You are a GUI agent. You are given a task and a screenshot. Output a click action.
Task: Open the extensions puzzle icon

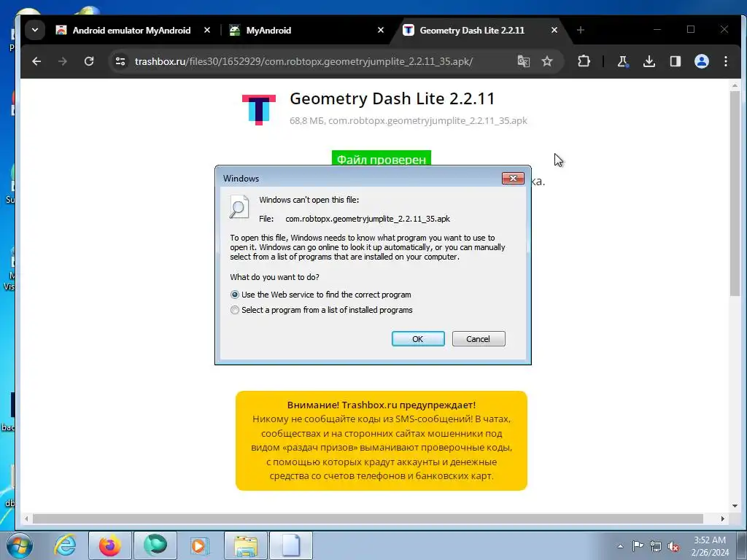pyautogui.click(x=584, y=61)
